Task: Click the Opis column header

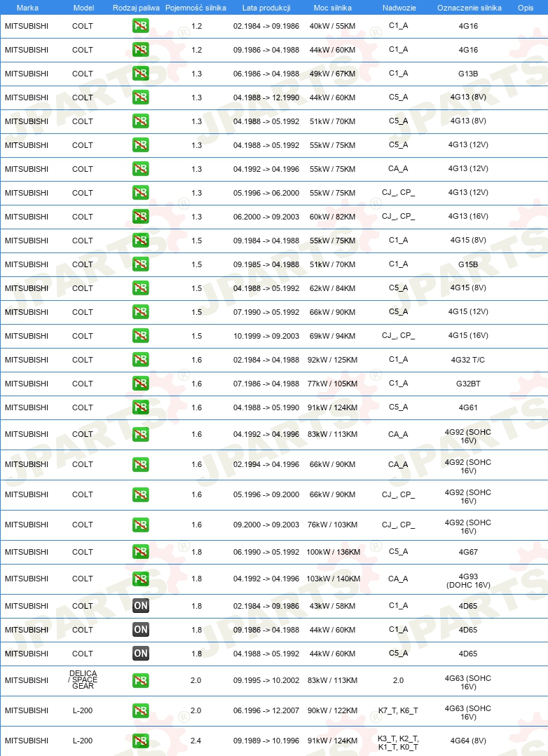Action: pos(526,8)
